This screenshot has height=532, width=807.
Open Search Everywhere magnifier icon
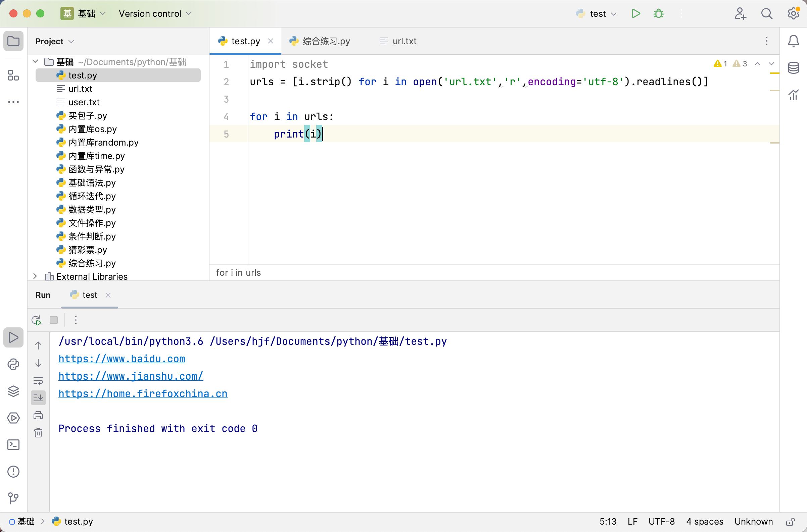tap(767, 13)
